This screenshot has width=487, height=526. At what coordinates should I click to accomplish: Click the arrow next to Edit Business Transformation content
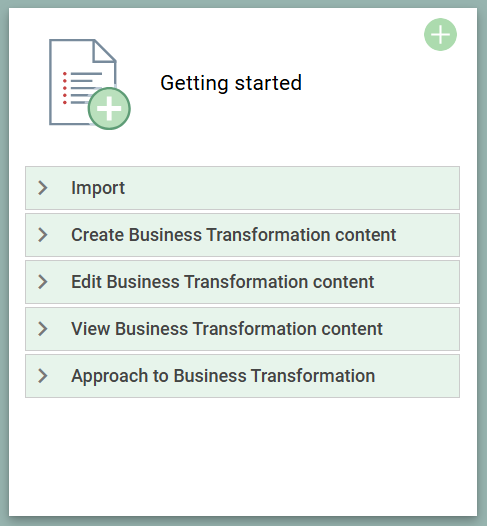click(43, 282)
